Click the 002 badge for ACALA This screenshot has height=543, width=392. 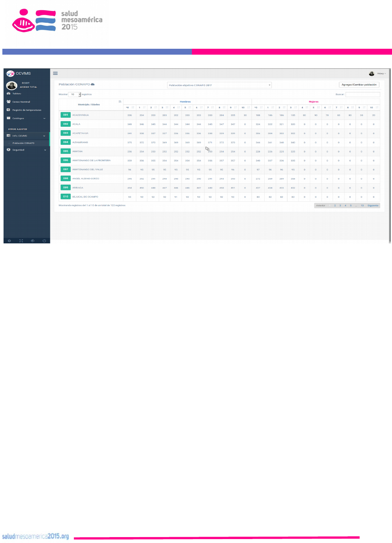(x=66, y=124)
